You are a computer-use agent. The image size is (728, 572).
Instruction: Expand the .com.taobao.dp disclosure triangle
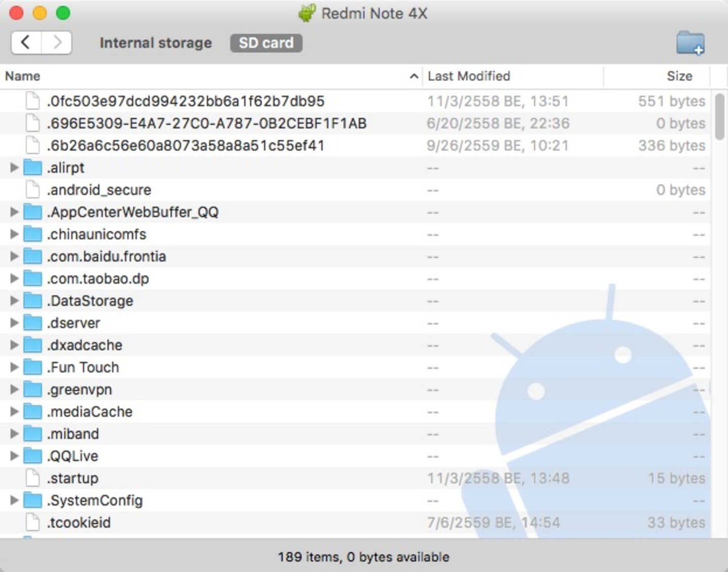[14, 279]
